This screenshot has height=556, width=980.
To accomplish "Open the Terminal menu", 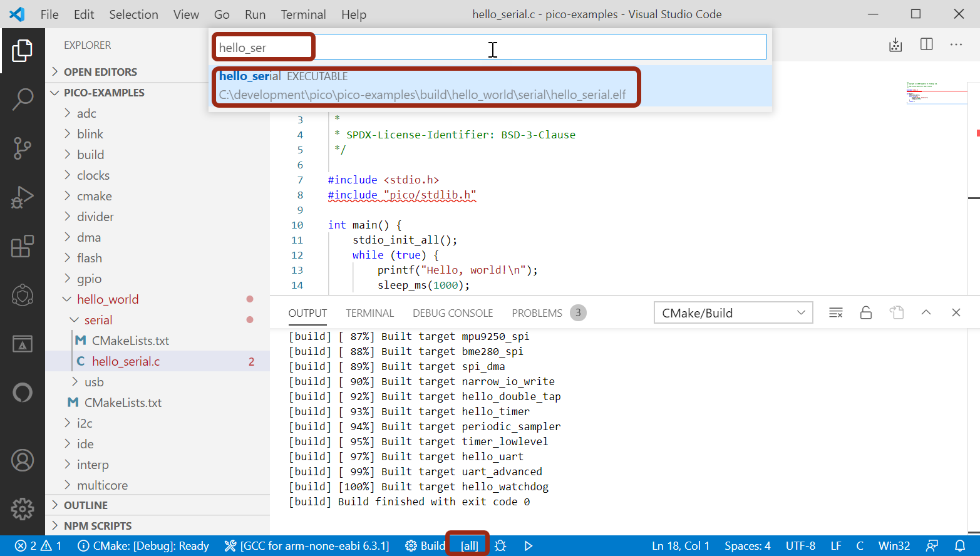I will pyautogui.click(x=303, y=14).
